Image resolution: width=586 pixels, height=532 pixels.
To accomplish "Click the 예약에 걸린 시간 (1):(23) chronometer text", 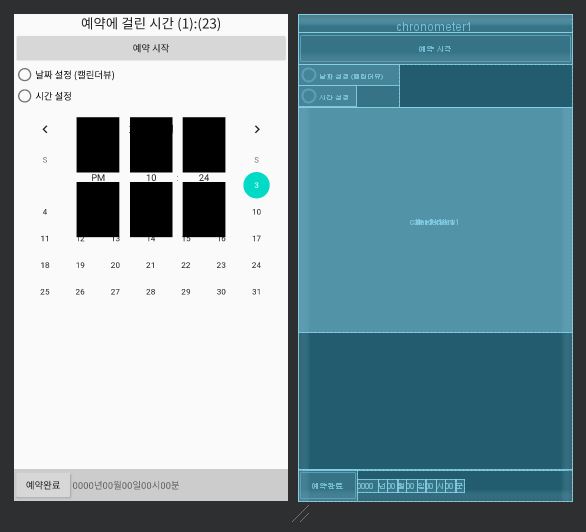I will pyautogui.click(x=151, y=24).
